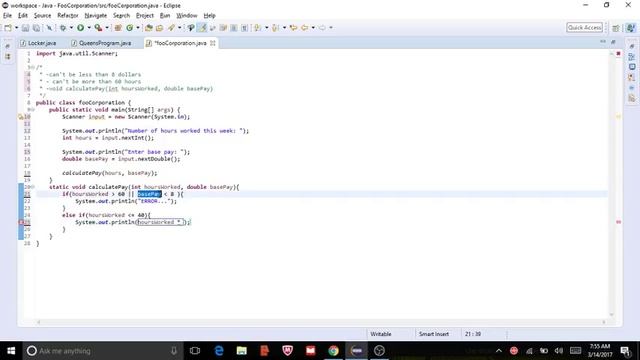This screenshot has width=640, height=360.
Task: Click the Restore icon in left trim
Action: point(7,46)
